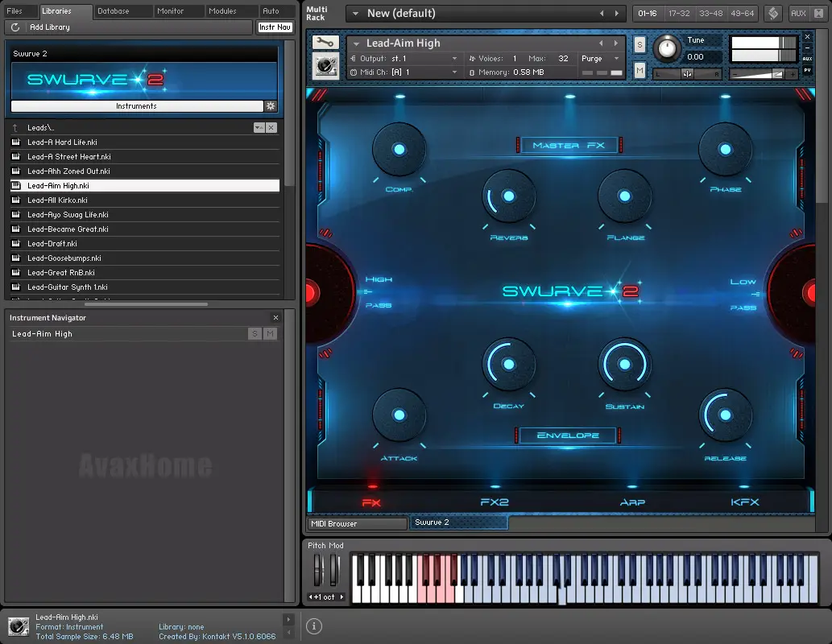The width and height of the screenshot is (832, 644).
Task: Go to next instrument arrow in header
Action: [615, 43]
